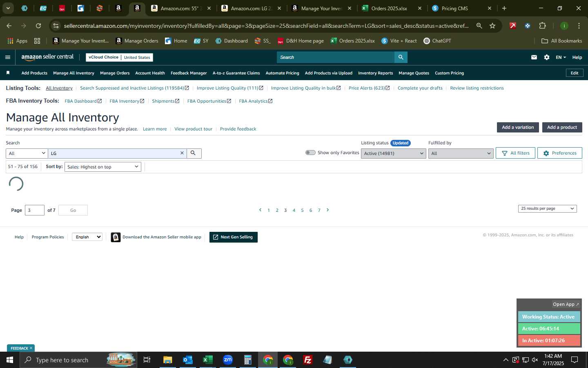Click the top Search input field
This screenshot has height=368, width=588.
336,57
